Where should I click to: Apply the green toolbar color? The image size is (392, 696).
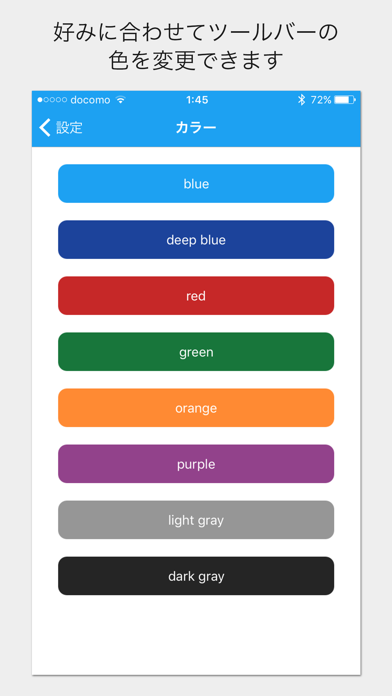tap(196, 352)
